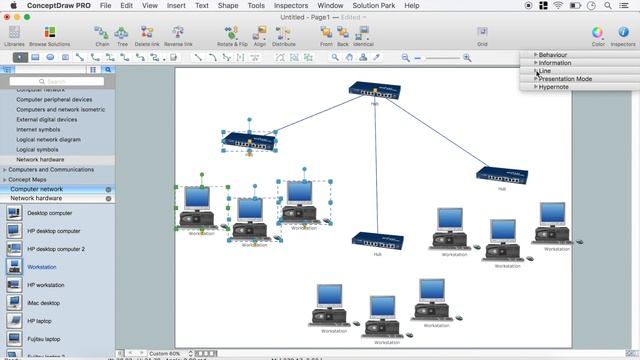Activate the Tree connection tool

[122, 36]
